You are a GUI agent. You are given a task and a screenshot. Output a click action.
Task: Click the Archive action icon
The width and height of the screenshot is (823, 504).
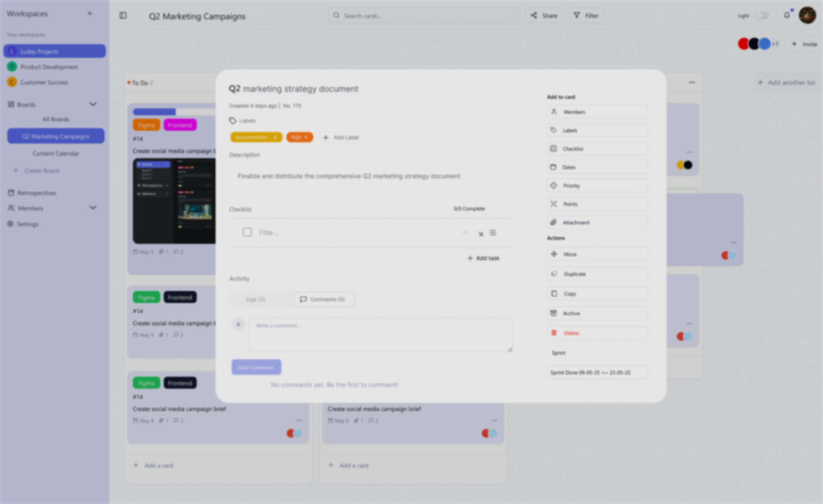pos(554,313)
